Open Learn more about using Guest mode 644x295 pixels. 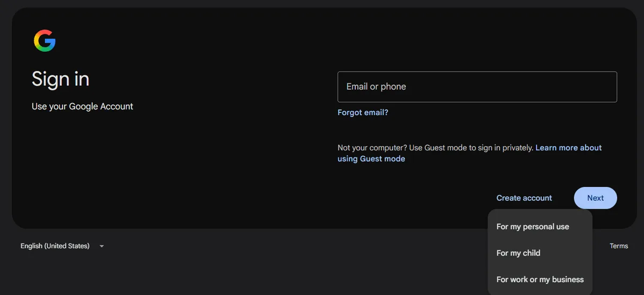pyautogui.click(x=470, y=153)
